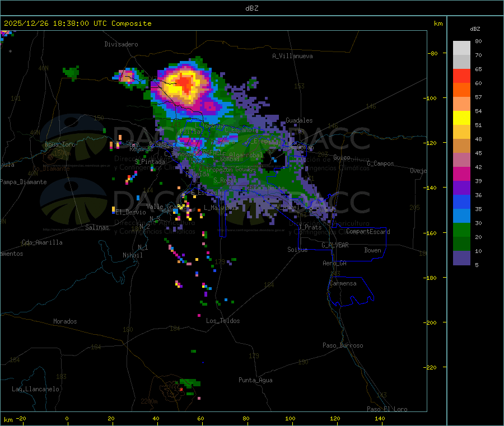
Task: Click the J_Prats label
Action: click(310, 227)
